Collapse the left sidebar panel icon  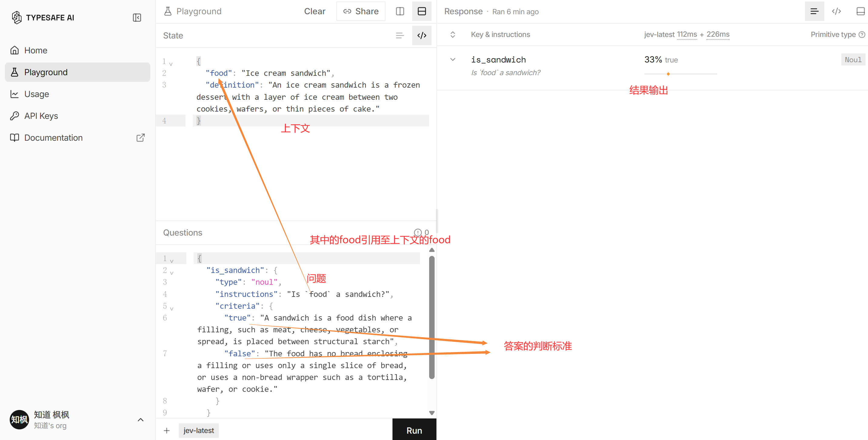[x=137, y=18]
